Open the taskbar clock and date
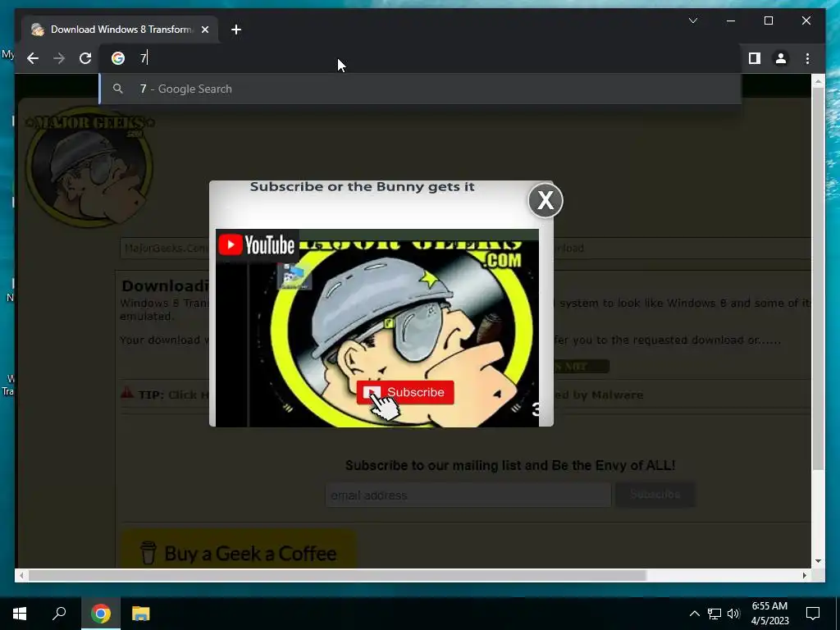The height and width of the screenshot is (630, 840). 769,614
